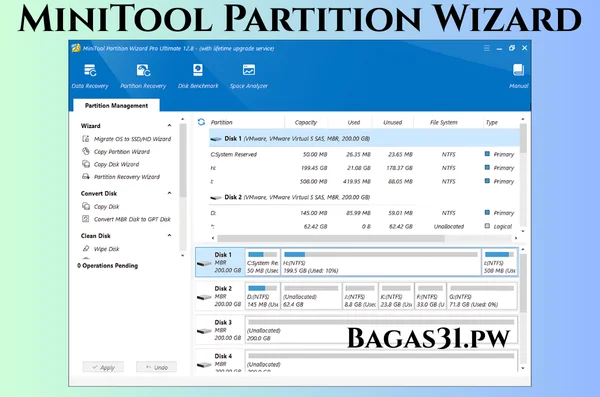Screen dimensions: 600x397
Task: Click scroll right arrow of partition list
Action: 516,238
